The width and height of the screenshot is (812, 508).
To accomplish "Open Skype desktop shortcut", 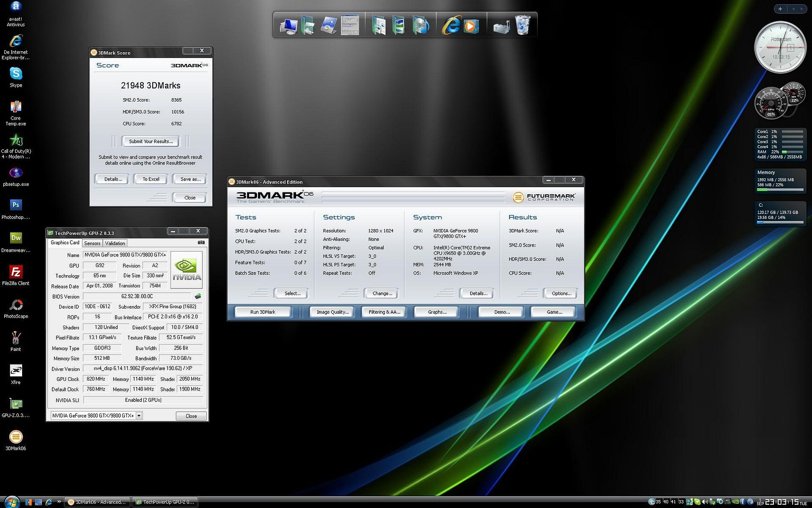I will (x=16, y=77).
